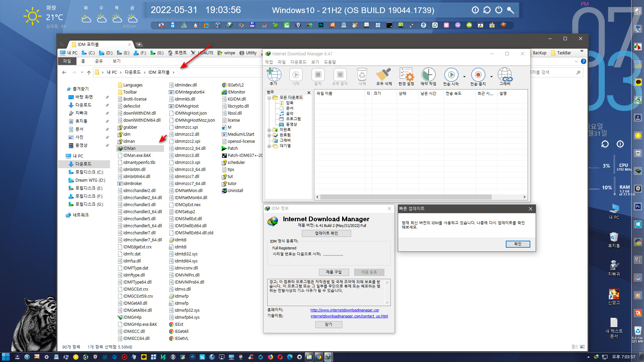
Task: Open IDM 도움말 menu
Action: 330,62
